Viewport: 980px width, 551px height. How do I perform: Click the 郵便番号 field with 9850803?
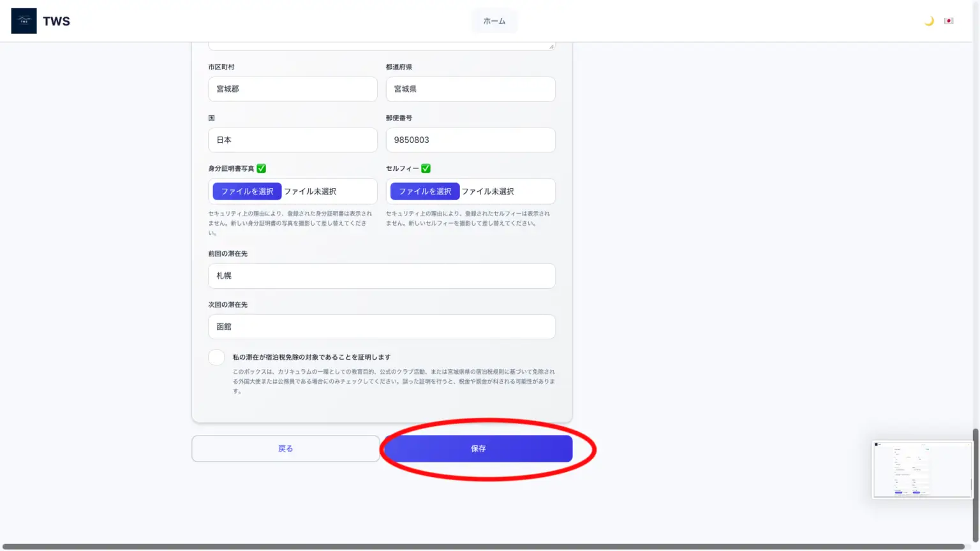470,140
